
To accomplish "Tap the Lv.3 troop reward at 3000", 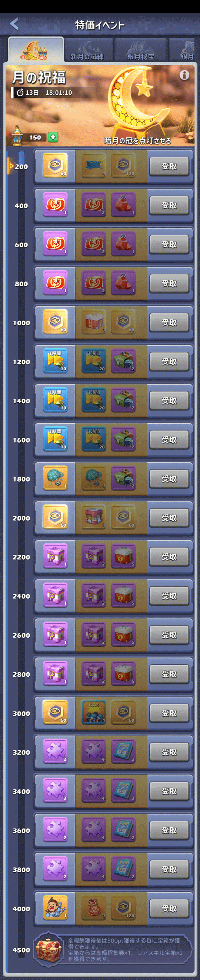I will coord(94,713).
